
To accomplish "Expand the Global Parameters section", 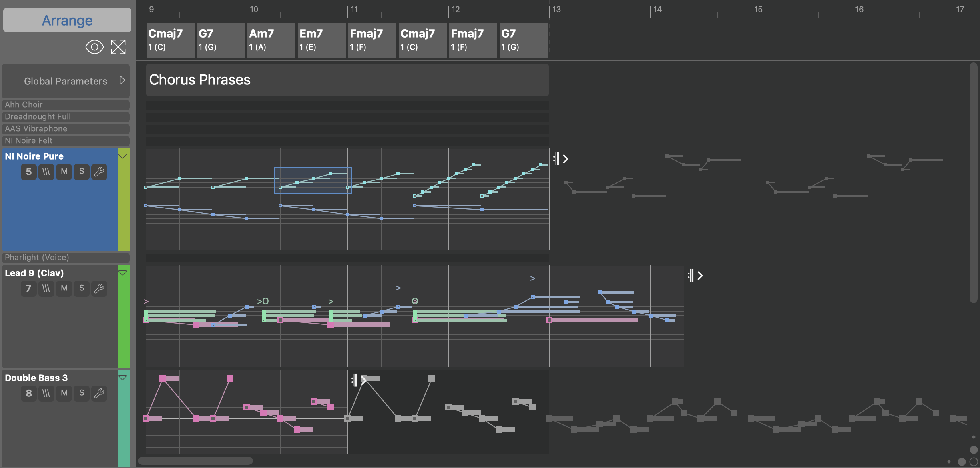I will 122,80.
